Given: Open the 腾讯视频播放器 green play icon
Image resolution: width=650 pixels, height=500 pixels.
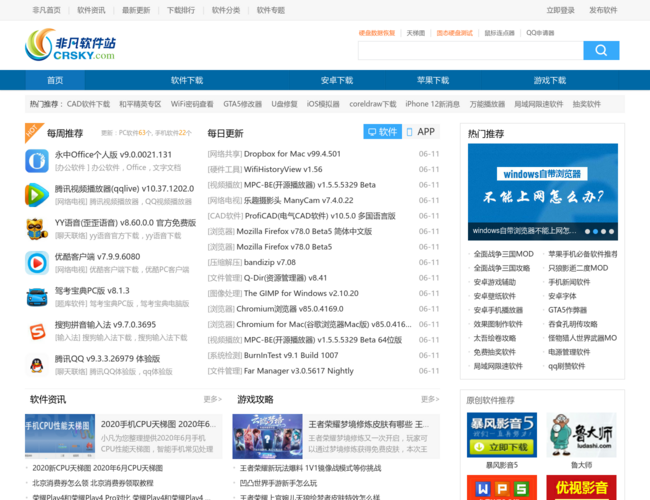Looking at the screenshot, I should [37, 195].
